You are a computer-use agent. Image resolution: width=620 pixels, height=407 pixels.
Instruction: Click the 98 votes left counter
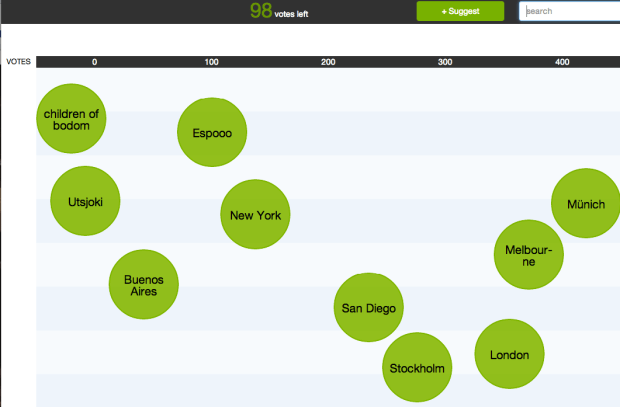click(x=260, y=11)
